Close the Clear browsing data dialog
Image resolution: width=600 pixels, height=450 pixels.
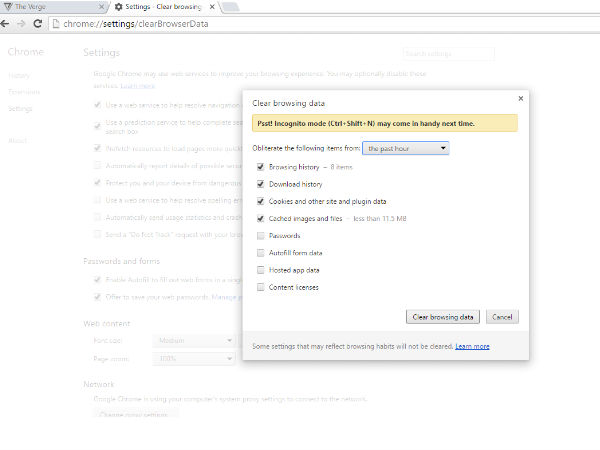coord(520,98)
